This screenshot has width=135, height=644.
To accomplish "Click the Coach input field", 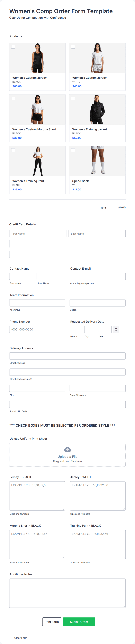I will [x=97, y=302].
